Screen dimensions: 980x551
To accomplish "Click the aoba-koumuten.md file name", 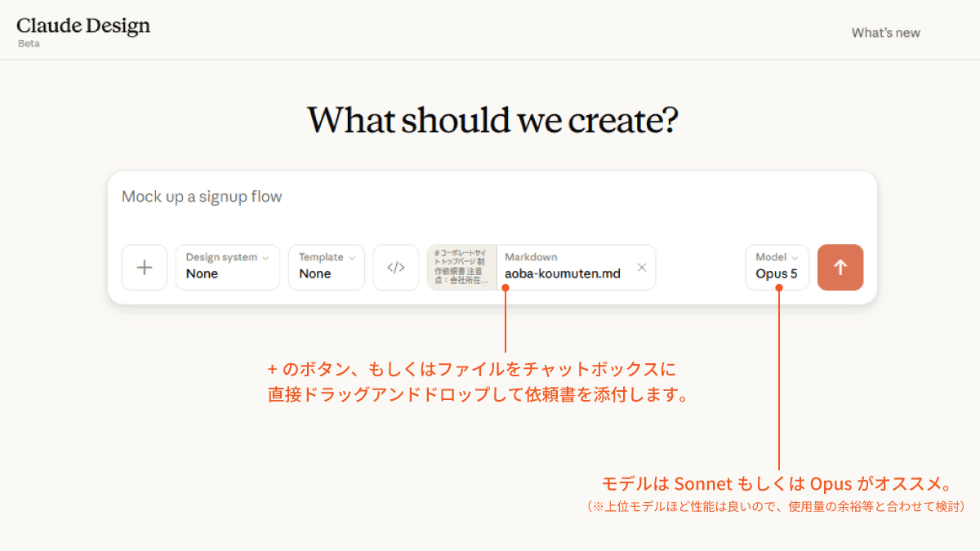I will point(563,274).
